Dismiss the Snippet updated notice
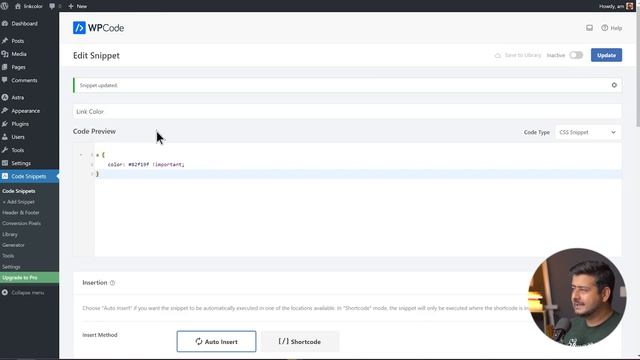The height and width of the screenshot is (360, 640). [x=614, y=85]
